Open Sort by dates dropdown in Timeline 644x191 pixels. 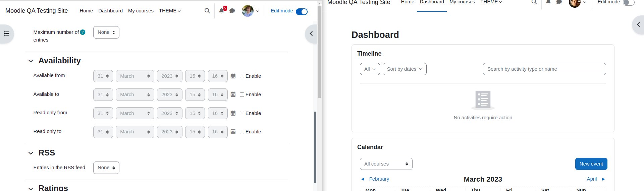[x=405, y=69]
